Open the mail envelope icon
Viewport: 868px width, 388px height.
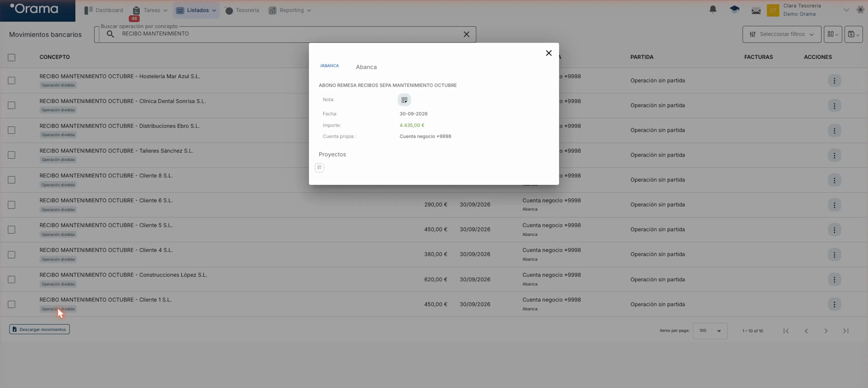pyautogui.click(x=756, y=11)
